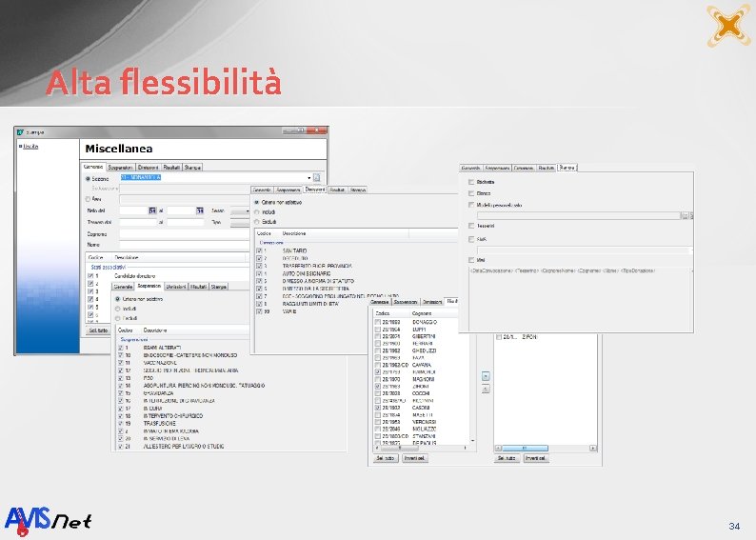Open the Sezione combo box arrow
The height and width of the screenshot is (540, 756).
pyautogui.click(x=309, y=178)
